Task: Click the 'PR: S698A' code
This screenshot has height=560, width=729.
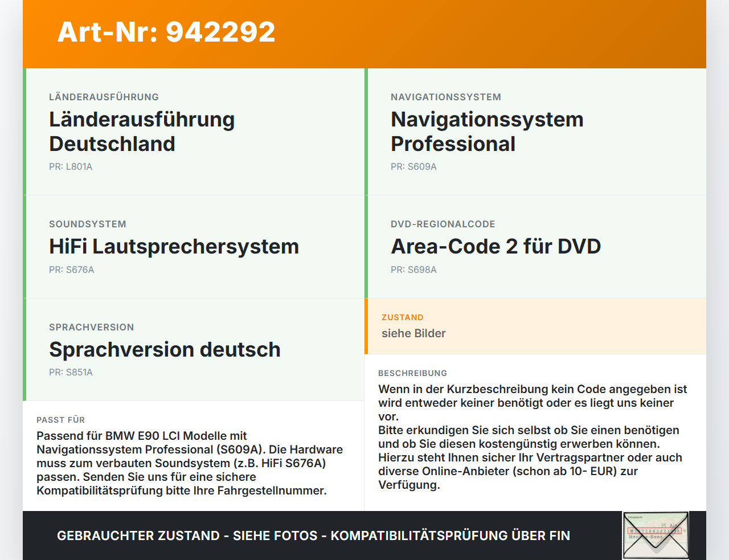Action: tap(413, 270)
